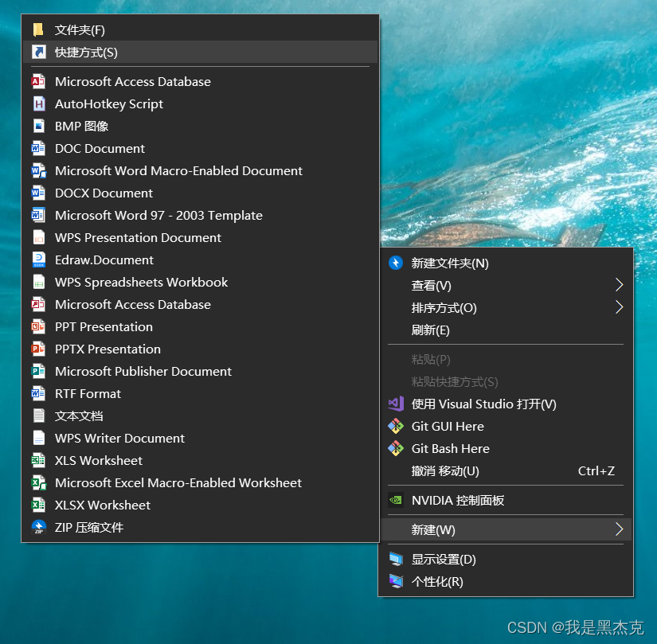Image resolution: width=657 pixels, height=644 pixels.
Task: Click the Word icon beside DOCX Document
Action: point(38,193)
